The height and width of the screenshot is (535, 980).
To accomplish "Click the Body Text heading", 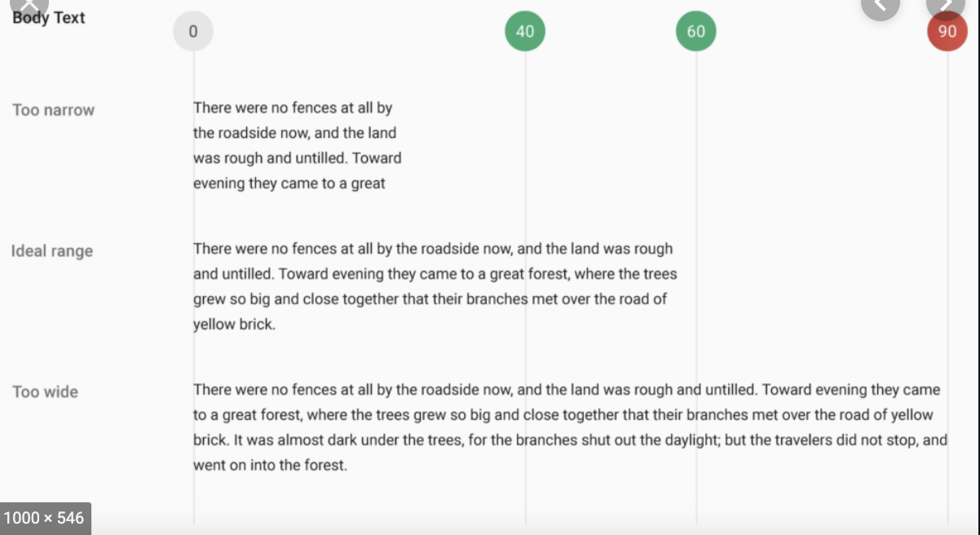I will (49, 18).
